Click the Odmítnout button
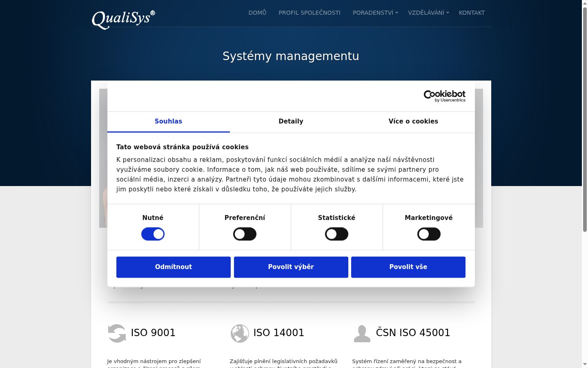588x368 pixels. (174, 267)
